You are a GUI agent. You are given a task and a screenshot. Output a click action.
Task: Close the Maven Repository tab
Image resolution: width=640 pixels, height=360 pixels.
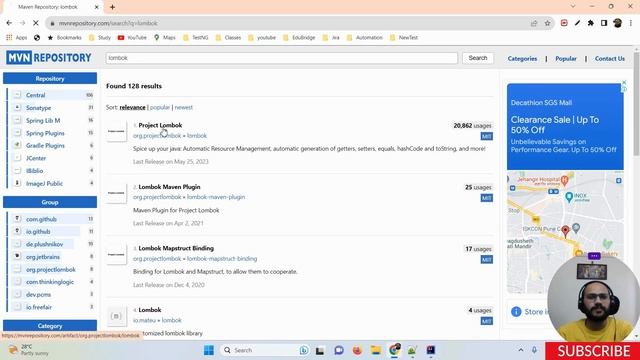coord(97,7)
